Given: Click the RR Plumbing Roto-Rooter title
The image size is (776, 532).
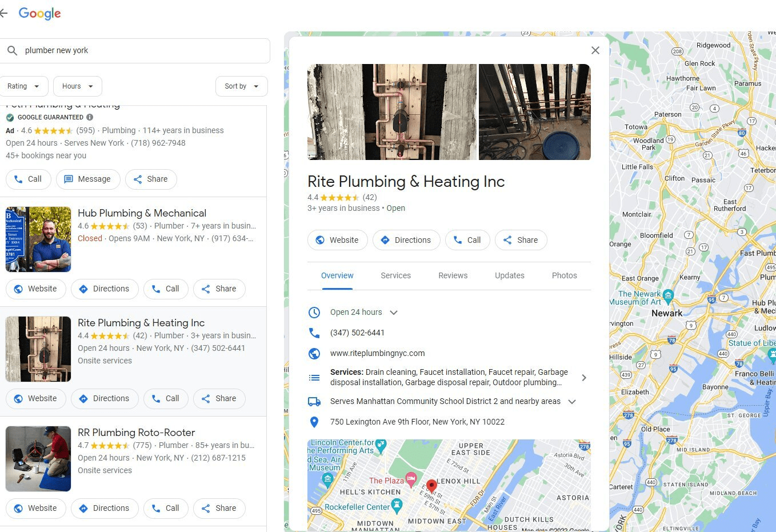Looking at the screenshot, I should (x=136, y=433).
